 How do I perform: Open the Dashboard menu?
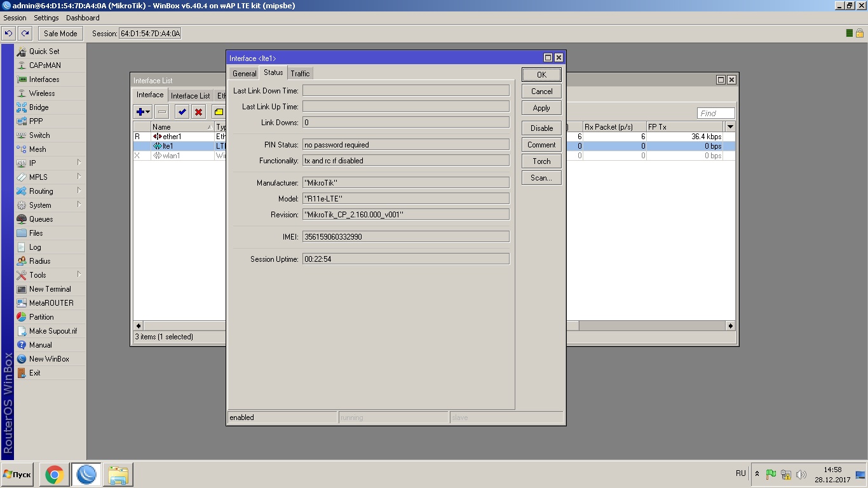click(83, 18)
